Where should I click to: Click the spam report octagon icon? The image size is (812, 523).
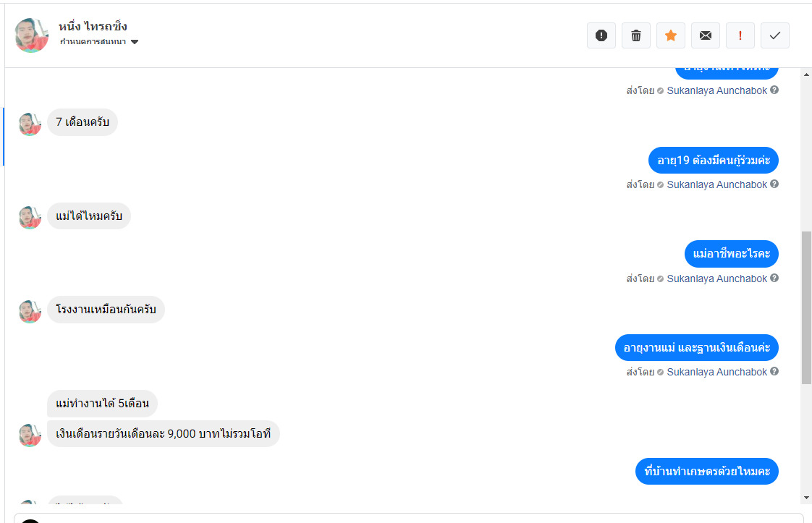pos(601,35)
